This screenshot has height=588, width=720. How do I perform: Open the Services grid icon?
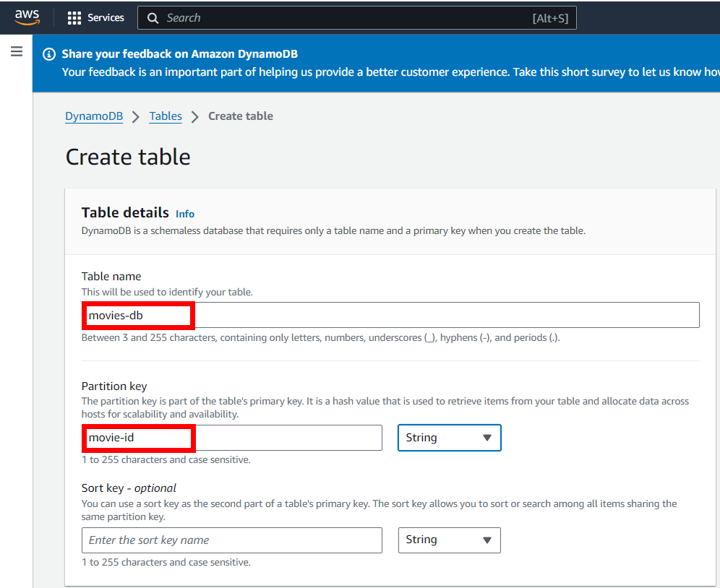[74, 18]
